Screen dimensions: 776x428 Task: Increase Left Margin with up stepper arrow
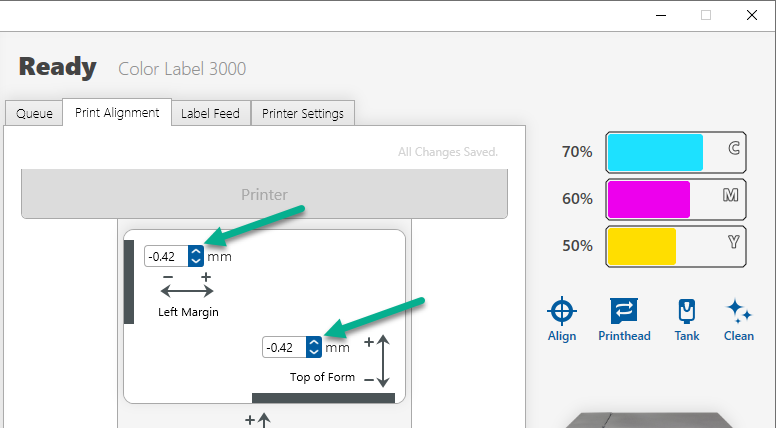click(196, 251)
